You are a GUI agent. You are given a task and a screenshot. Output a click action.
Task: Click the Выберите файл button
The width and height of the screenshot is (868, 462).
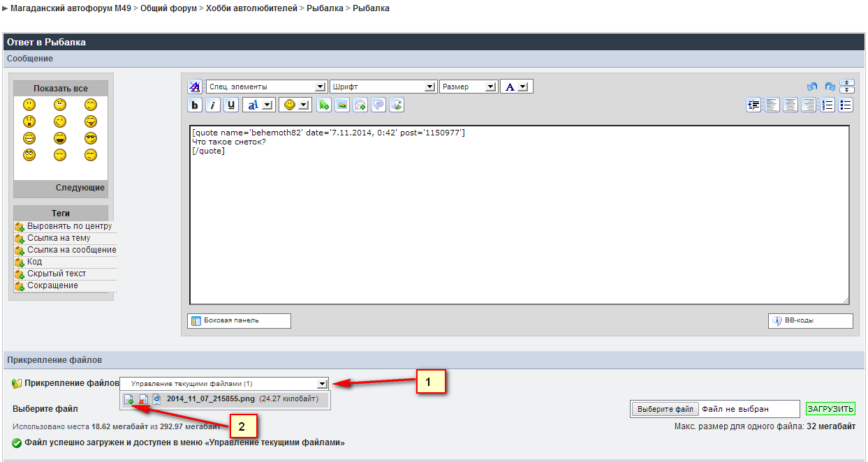665,409
